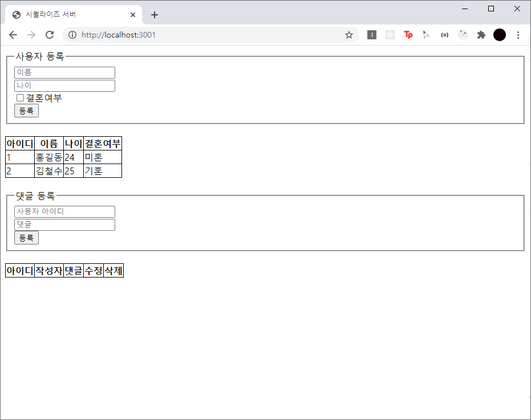Click the 미혼 status cell
531x420 pixels.
click(x=103, y=157)
